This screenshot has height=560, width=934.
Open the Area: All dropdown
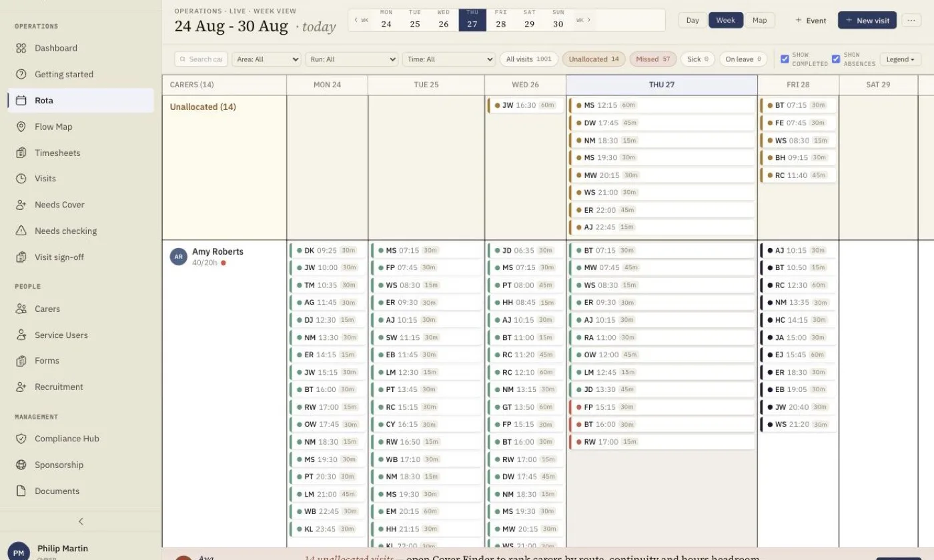267,59
